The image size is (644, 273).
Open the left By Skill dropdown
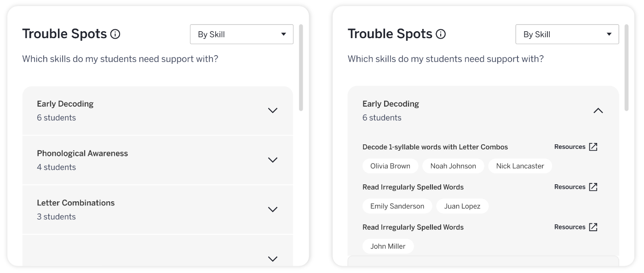241,34
